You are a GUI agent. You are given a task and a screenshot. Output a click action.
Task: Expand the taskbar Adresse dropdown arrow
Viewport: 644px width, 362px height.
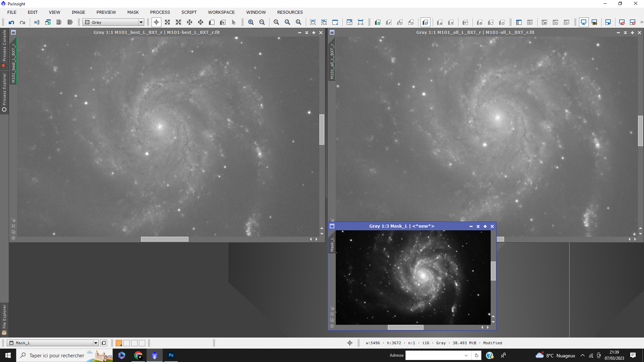(x=466, y=355)
